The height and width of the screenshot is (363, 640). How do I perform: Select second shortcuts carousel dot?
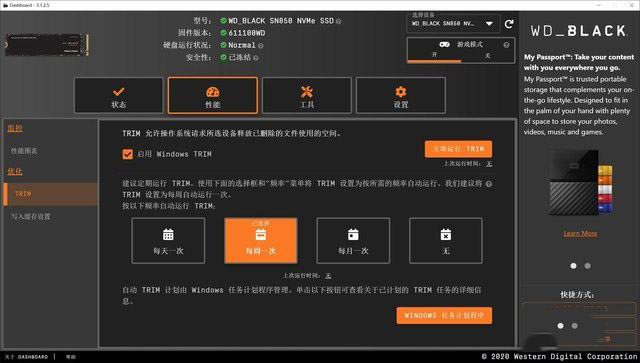coord(575,326)
